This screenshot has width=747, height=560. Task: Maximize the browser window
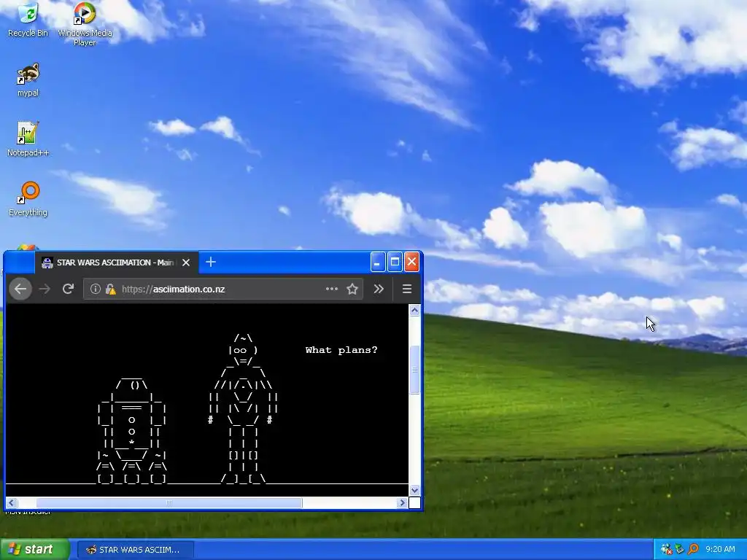click(395, 262)
